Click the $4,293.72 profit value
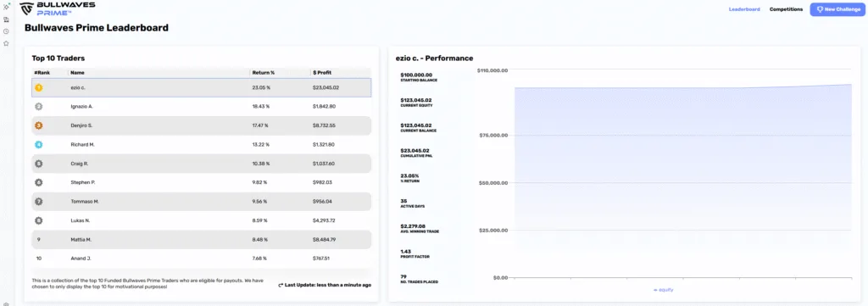Screen dimensions: 868x306 [x=324, y=220]
